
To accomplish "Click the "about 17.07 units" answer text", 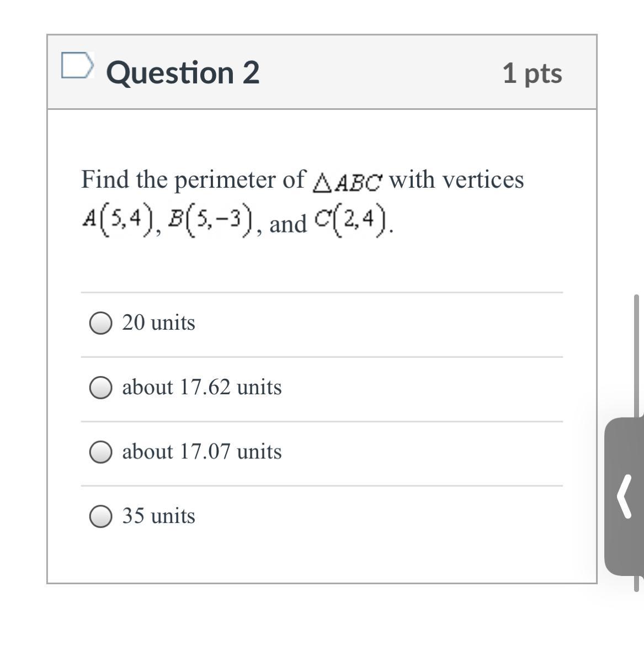I will [201, 452].
